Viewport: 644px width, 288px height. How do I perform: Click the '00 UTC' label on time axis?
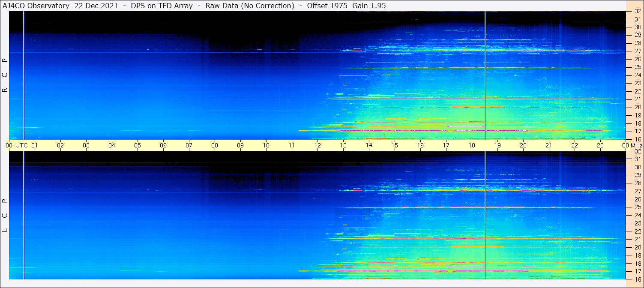(x=17, y=145)
